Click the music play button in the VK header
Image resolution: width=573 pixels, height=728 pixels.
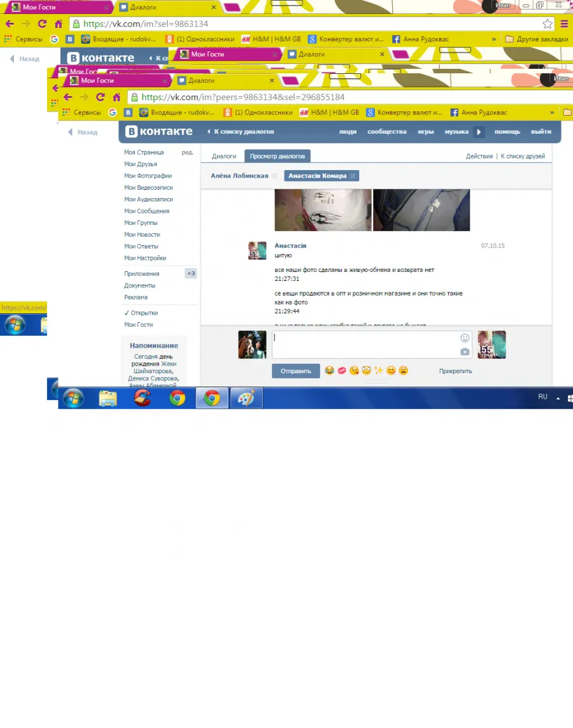click(x=479, y=132)
